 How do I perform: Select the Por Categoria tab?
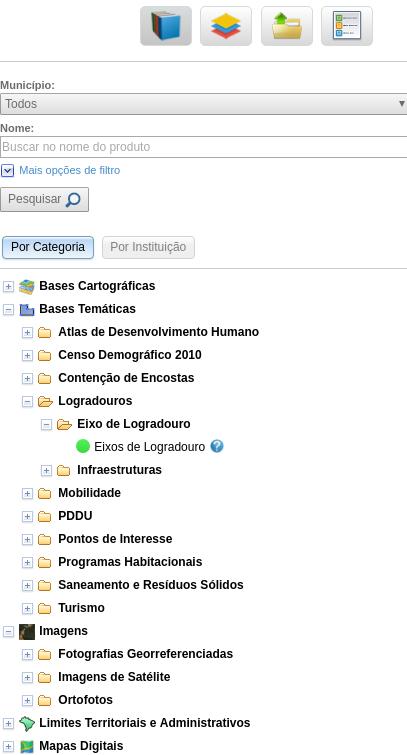click(48, 247)
